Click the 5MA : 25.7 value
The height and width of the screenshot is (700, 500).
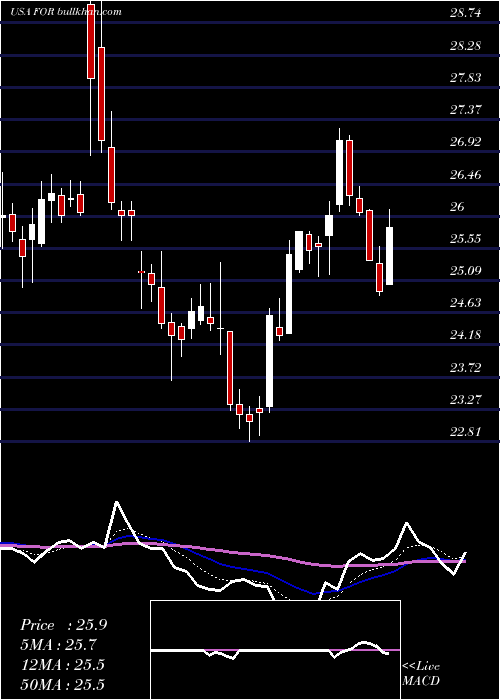click(x=58, y=645)
